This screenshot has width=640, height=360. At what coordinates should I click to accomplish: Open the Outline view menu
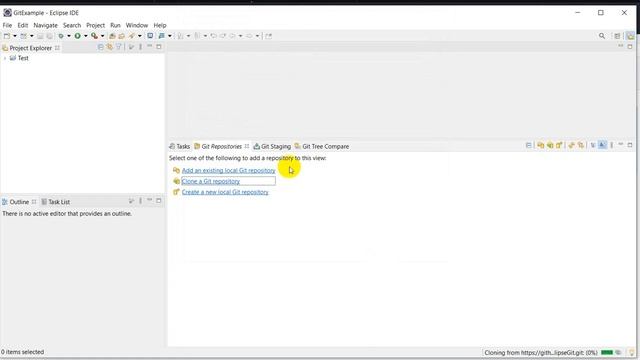coord(140,201)
